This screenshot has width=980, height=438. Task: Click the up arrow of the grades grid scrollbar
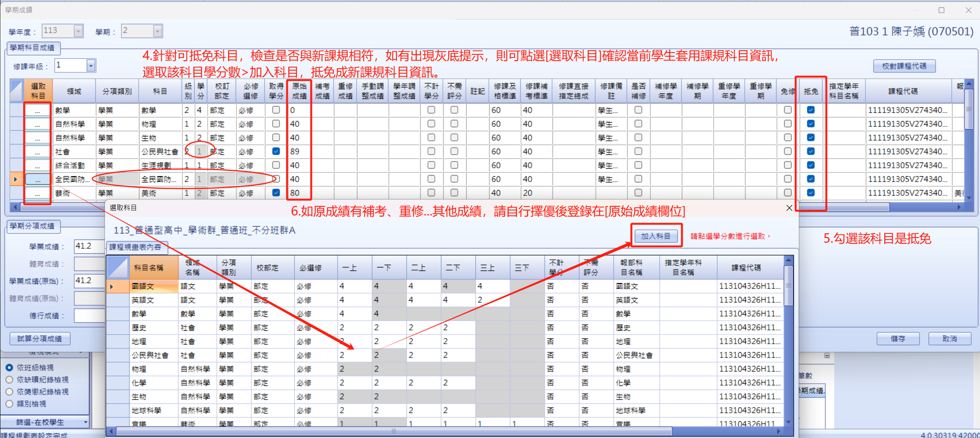tap(969, 84)
